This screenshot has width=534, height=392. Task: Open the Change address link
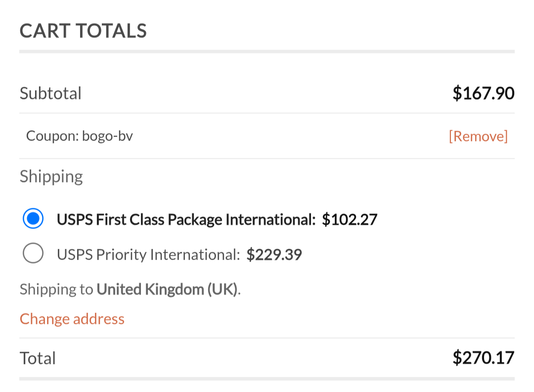tap(72, 319)
